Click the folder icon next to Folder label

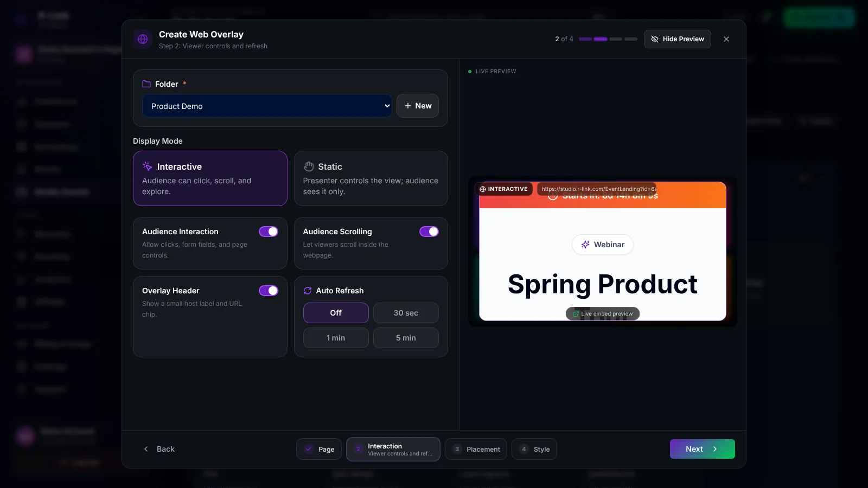tap(146, 84)
